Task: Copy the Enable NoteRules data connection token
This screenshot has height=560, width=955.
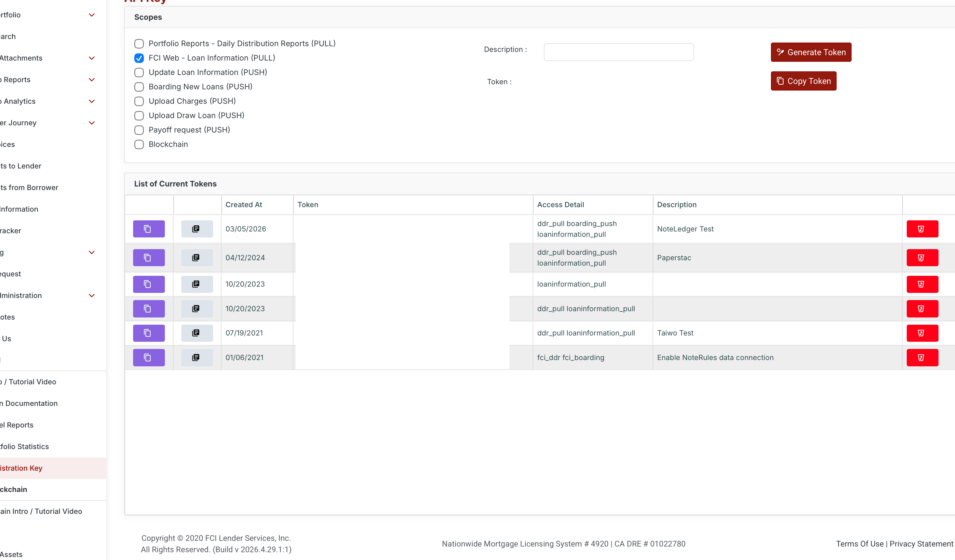Action: click(x=149, y=358)
